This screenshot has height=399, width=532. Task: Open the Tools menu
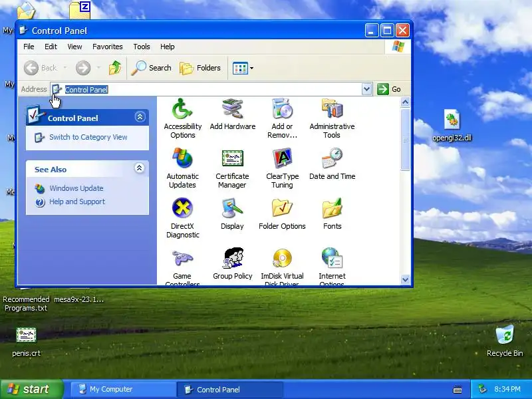click(x=142, y=47)
